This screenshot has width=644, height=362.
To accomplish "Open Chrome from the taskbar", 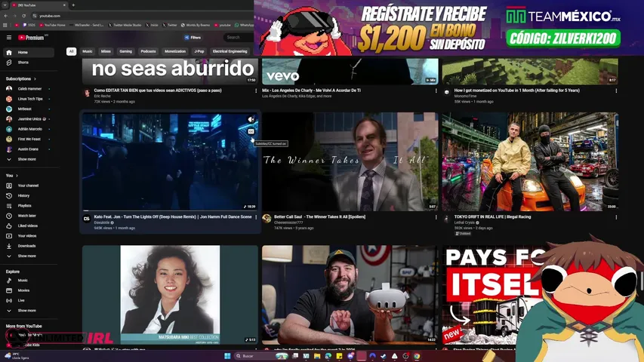I will (x=417, y=356).
